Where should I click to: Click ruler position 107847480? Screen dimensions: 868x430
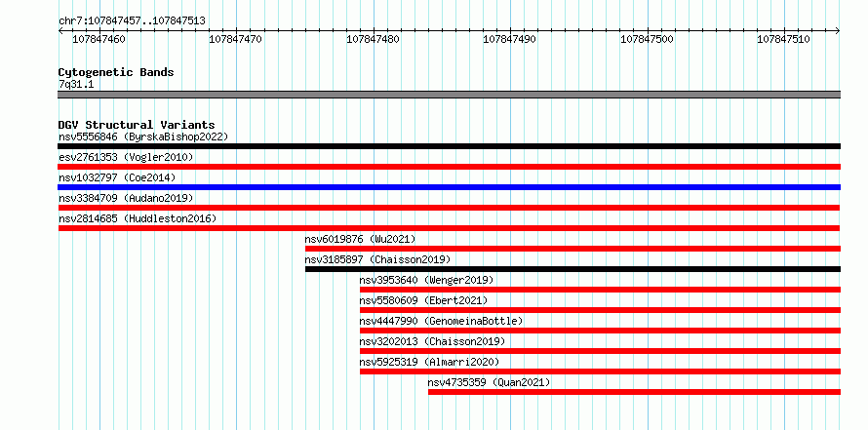click(x=373, y=39)
